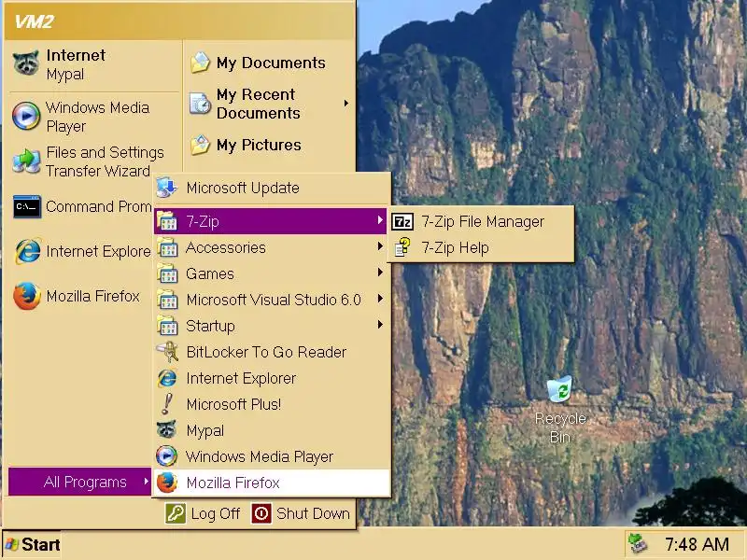Click Microsoft Visual Studio 6.0 label
The image size is (747, 560).
pyautogui.click(x=274, y=300)
